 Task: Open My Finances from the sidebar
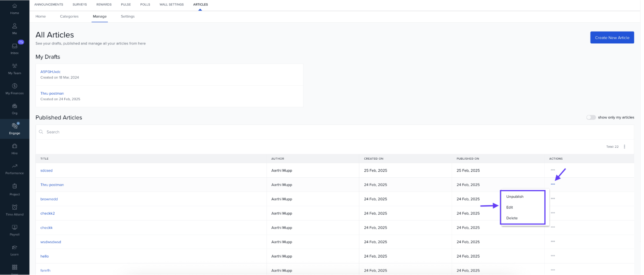[x=15, y=86]
